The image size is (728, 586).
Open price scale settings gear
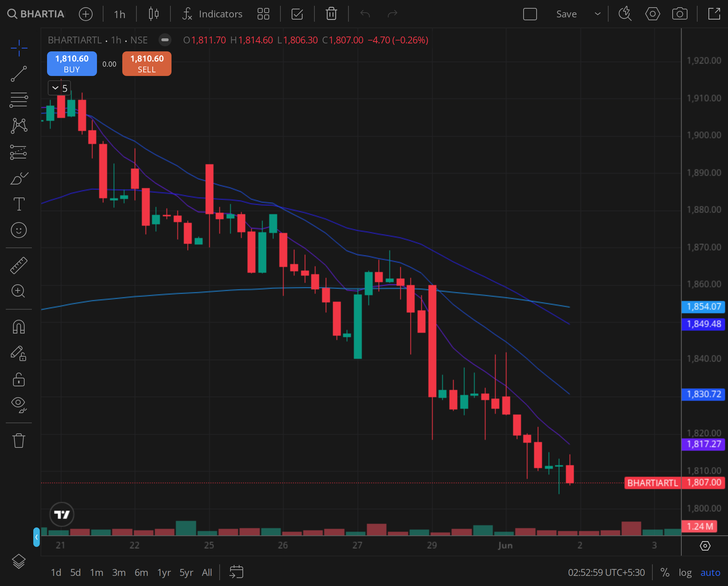coord(705,545)
